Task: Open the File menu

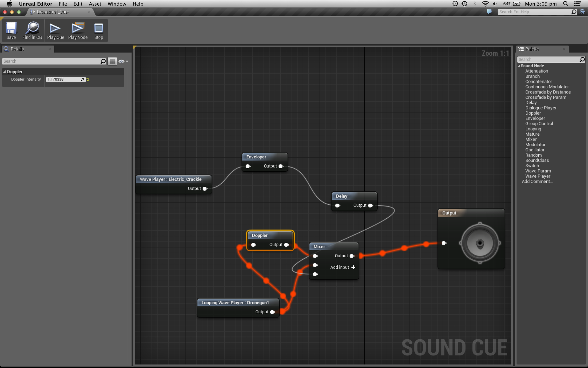Action: pyautogui.click(x=63, y=4)
